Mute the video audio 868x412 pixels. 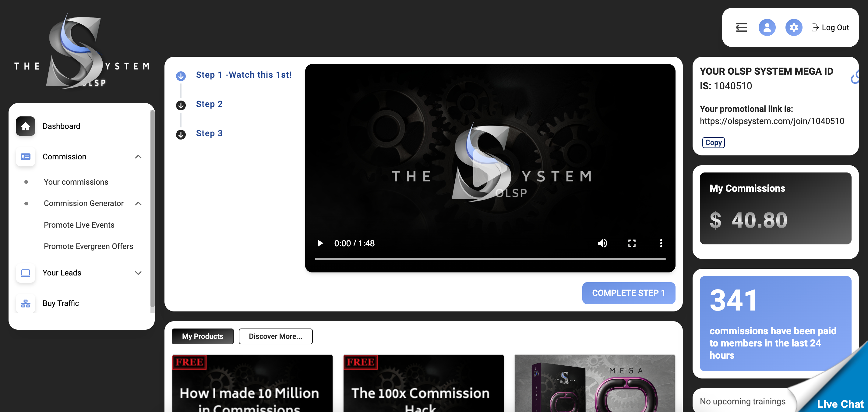tap(603, 243)
